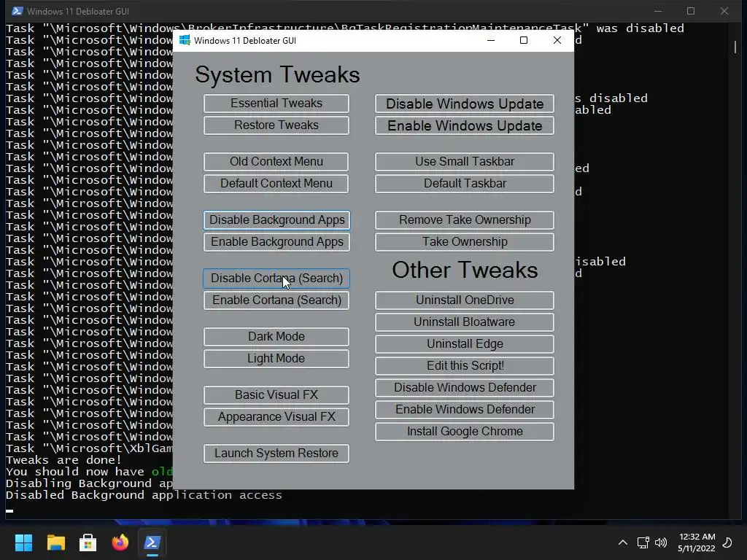Click Uninstall OneDrive
The height and width of the screenshot is (560, 747).
click(465, 300)
